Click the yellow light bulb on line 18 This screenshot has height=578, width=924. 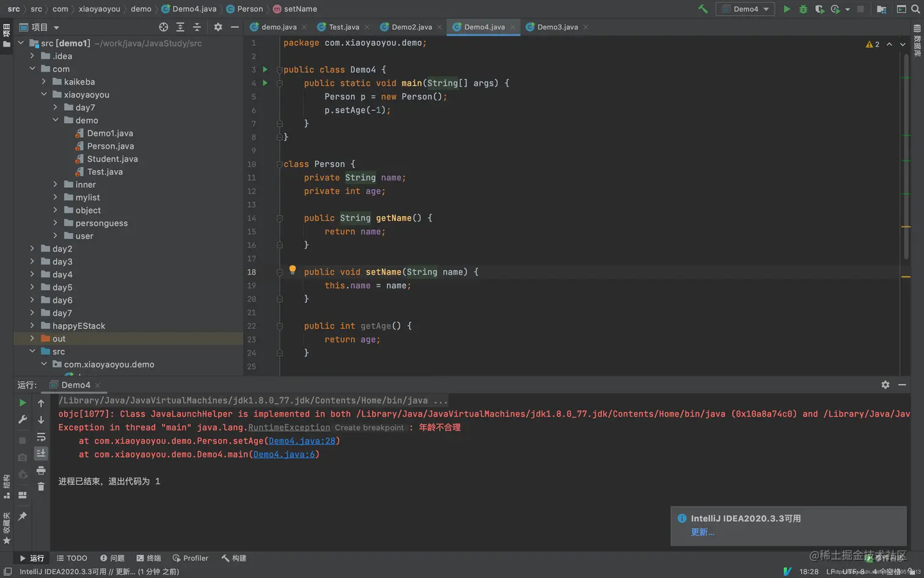(292, 270)
